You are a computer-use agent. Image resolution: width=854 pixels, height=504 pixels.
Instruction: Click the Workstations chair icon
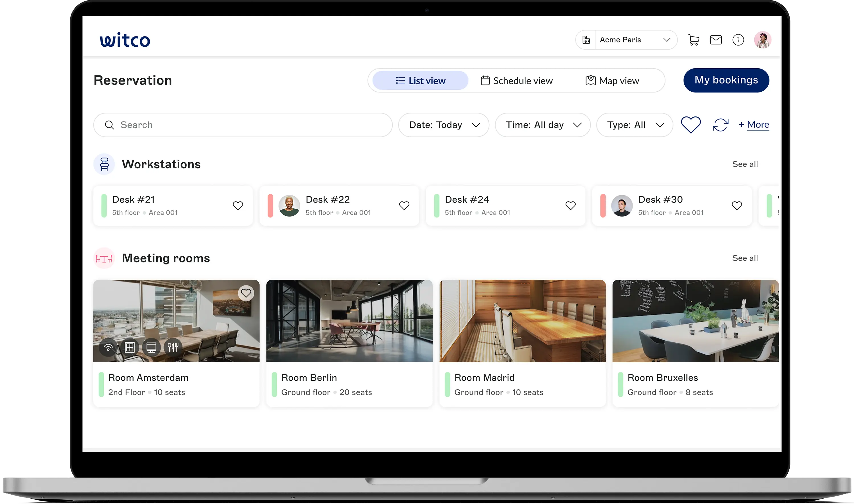(104, 164)
